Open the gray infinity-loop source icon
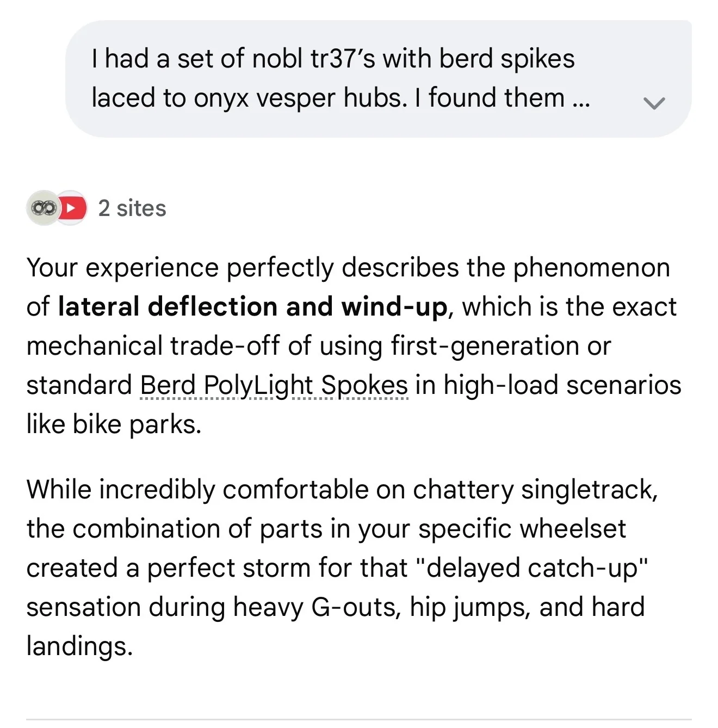 43,208
